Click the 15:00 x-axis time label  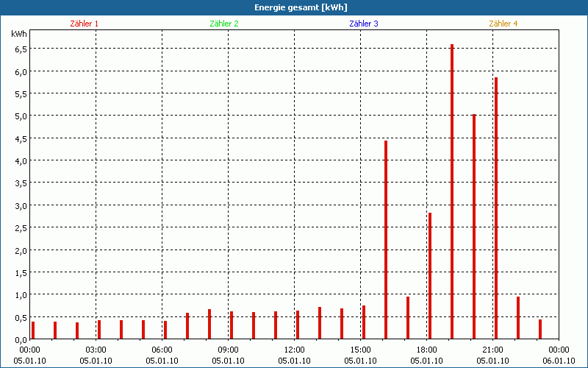coord(360,350)
